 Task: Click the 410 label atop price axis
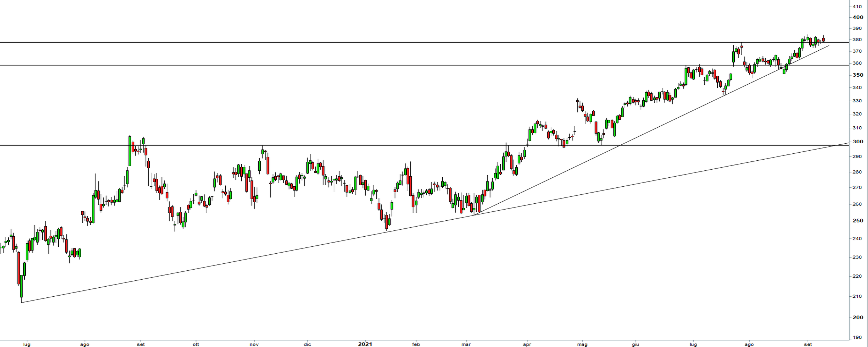click(x=858, y=6)
